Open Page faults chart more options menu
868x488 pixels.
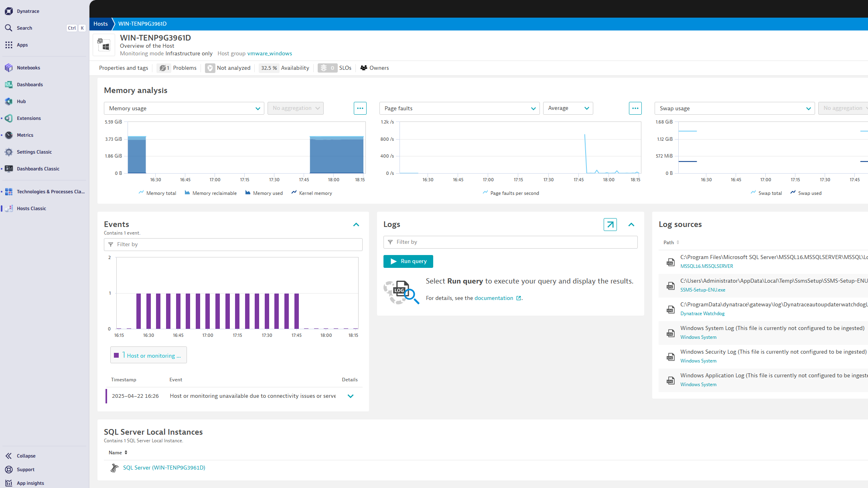click(635, 108)
